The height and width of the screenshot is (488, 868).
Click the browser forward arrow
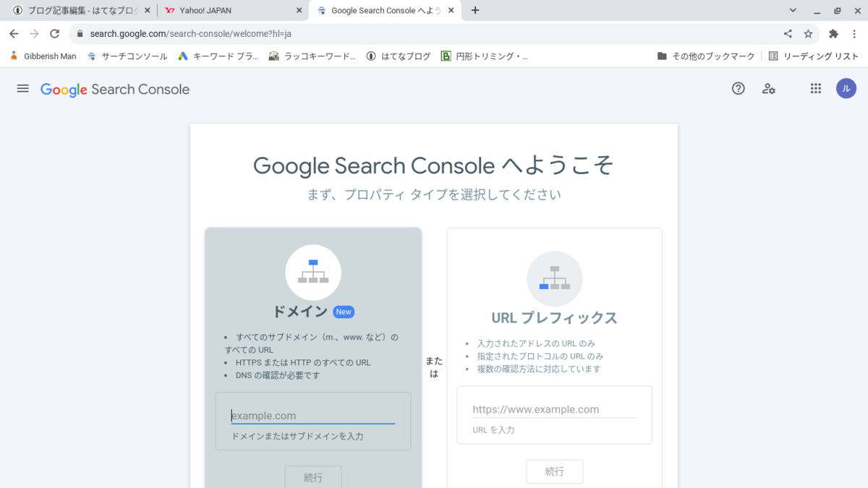[34, 33]
